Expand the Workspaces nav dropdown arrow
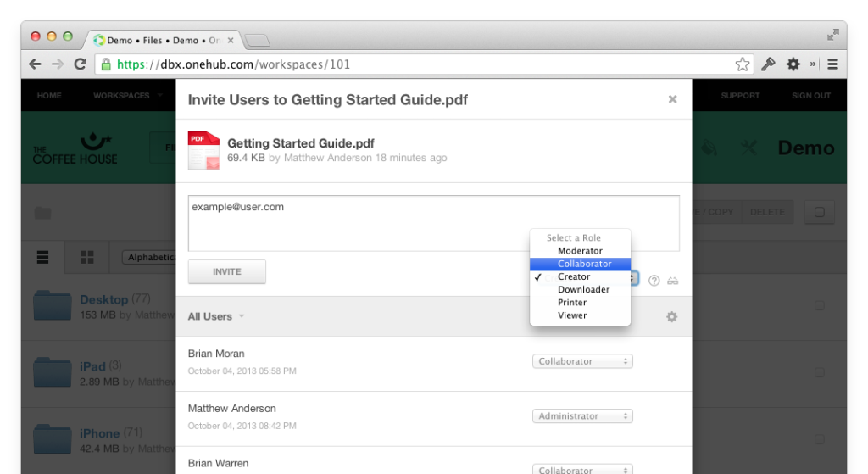The height and width of the screenshot is (474, 868). tap(160, 95)
